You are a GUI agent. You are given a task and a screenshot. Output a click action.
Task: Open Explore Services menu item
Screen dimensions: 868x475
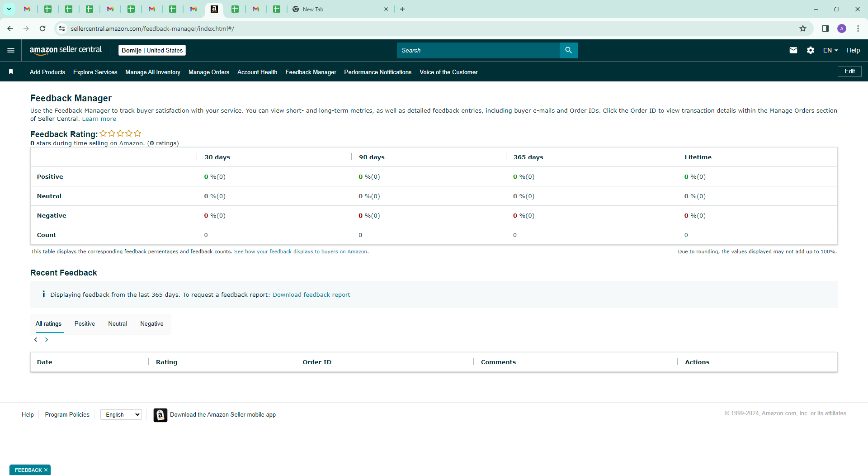pyautogui.click(x=95, y=72)
